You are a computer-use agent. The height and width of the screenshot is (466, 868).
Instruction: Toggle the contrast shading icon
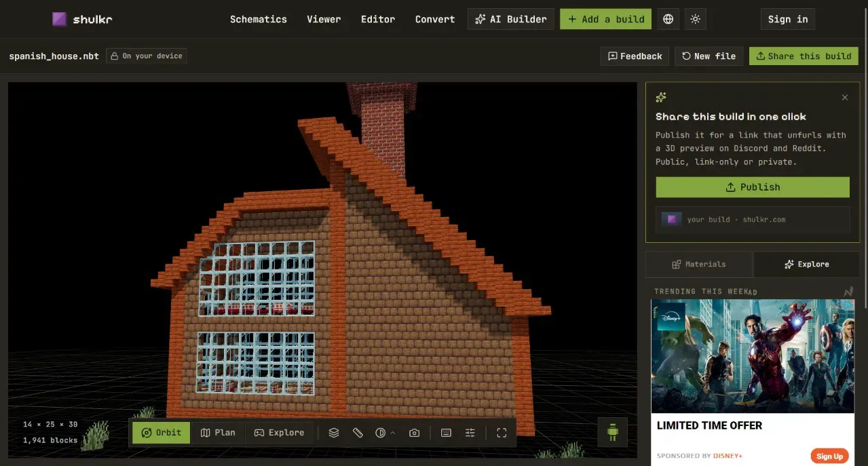click(x=380, y=433)
